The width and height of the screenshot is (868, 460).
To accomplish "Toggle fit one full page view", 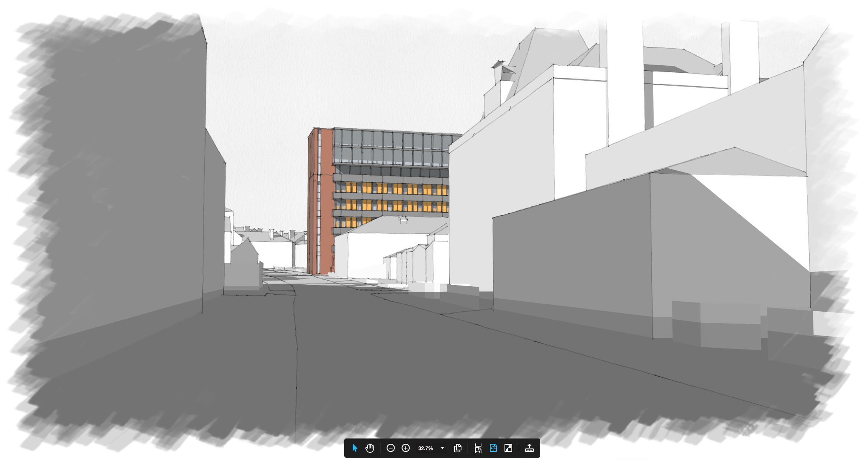I will coord(493,448).
